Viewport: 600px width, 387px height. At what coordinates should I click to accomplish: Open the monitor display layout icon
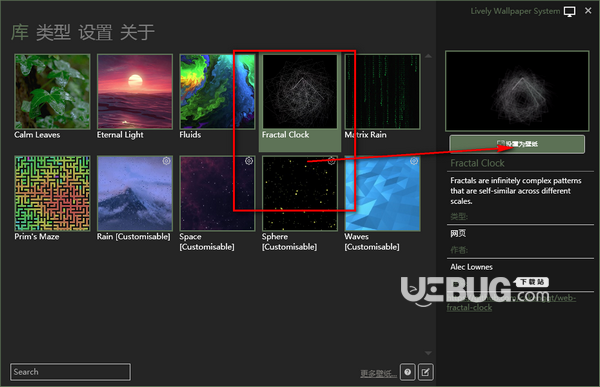coord(569,11)
